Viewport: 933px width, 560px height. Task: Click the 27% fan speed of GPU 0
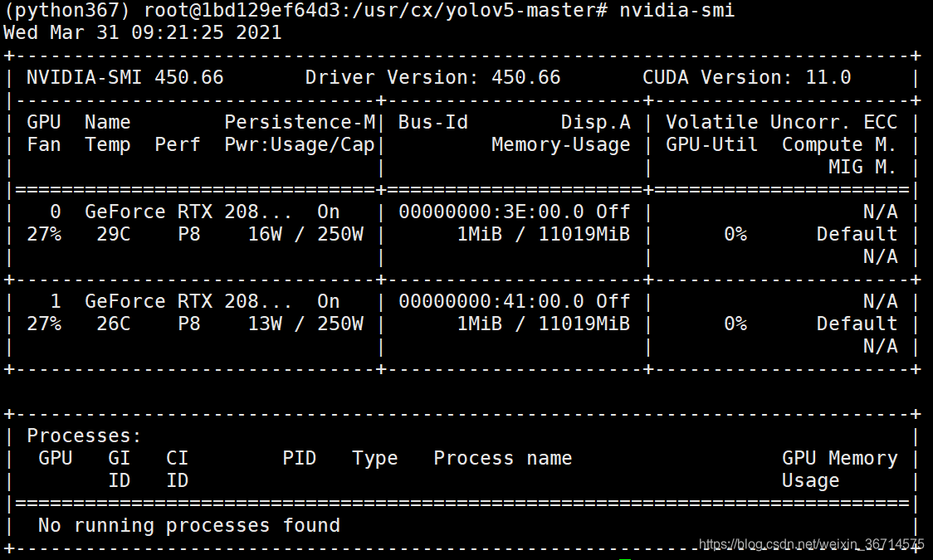tap(46, 234)
